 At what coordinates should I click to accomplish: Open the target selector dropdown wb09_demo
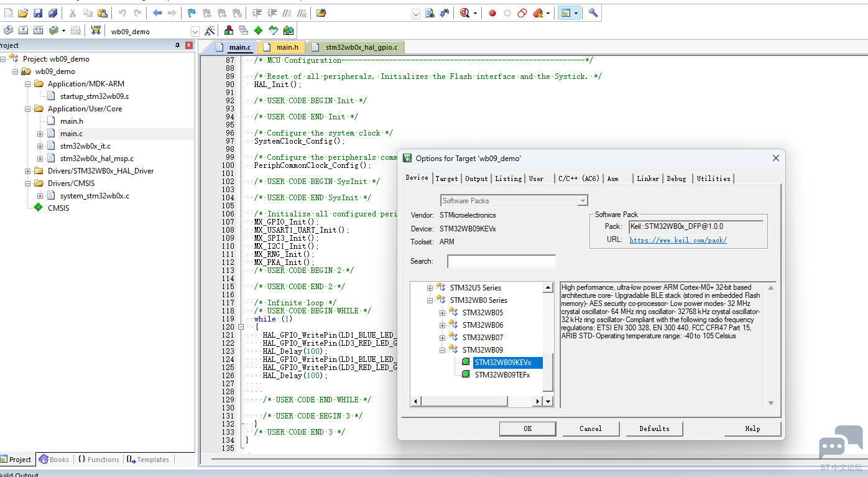click(195, 31)
